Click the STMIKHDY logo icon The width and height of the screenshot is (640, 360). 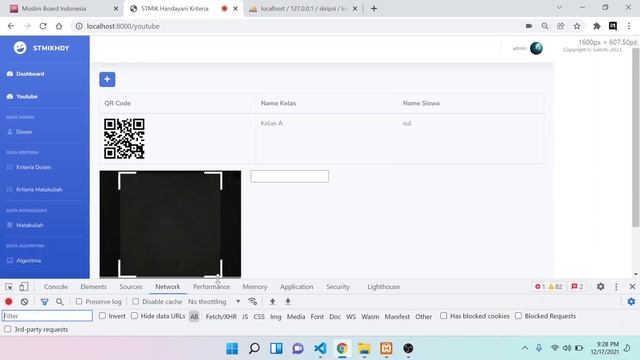coord(20,48)
